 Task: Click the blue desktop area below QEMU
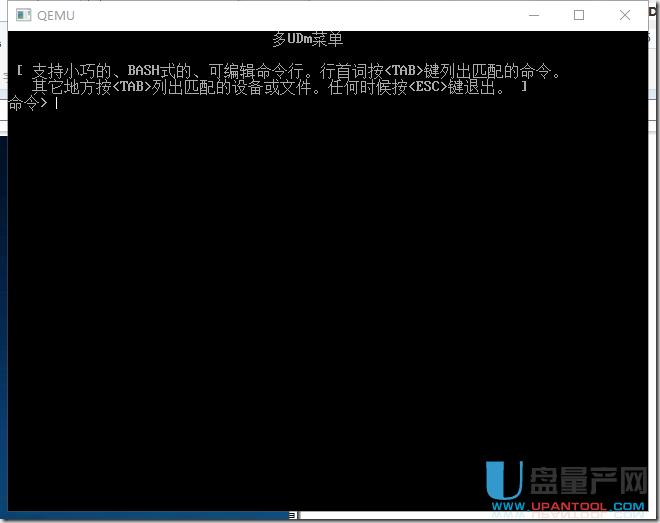click(150, 516)
